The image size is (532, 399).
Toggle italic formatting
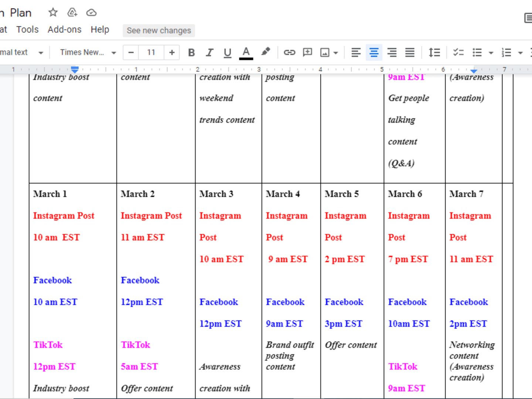click(x=209, y=52)
